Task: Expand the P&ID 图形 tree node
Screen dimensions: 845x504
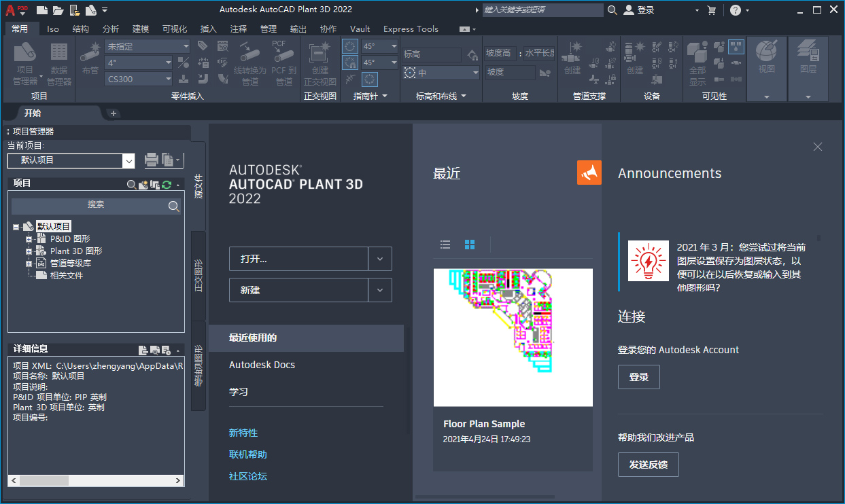Action: (29, 238)
